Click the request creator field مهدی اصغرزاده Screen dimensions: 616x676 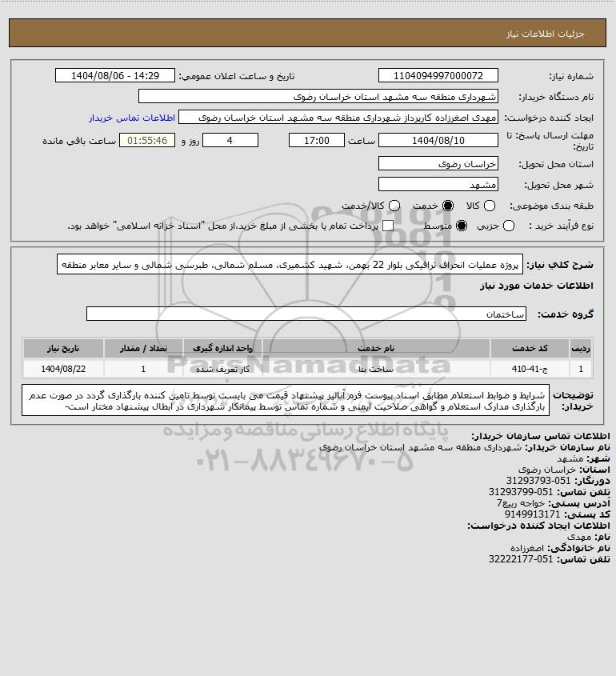tap(338, 118)
